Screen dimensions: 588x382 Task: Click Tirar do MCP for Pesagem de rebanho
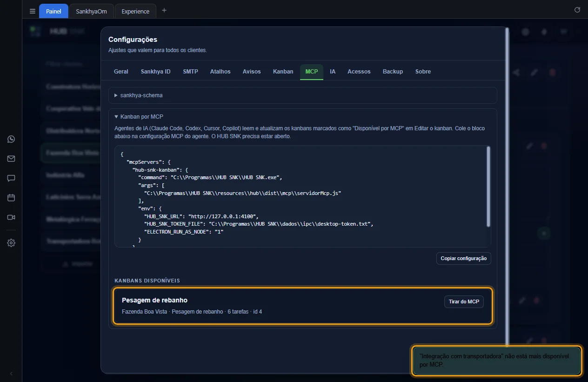point(464,302)
